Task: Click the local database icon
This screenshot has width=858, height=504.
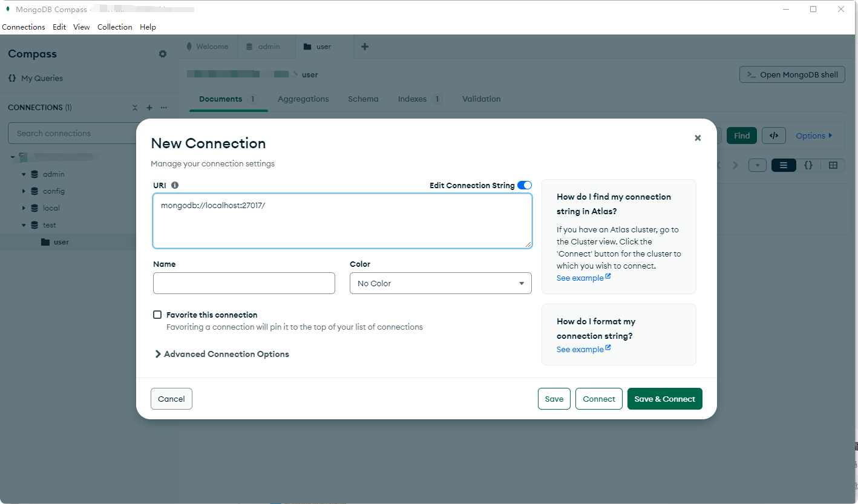Action: click(34, 208)
